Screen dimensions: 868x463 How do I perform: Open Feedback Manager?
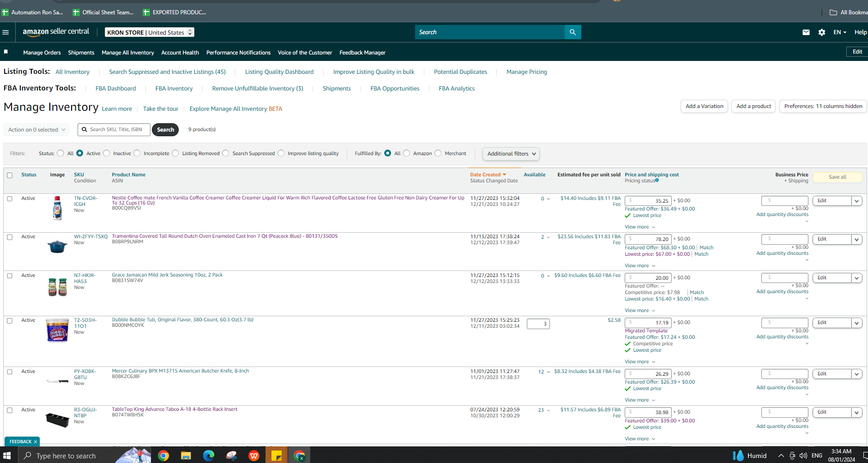point(362,53)
